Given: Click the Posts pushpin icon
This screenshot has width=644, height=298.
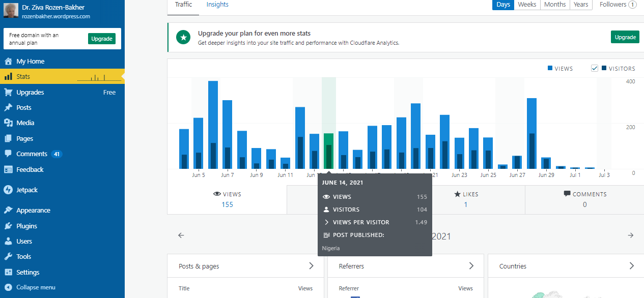Looking at the screenshot, I should [x=8, y=107].
